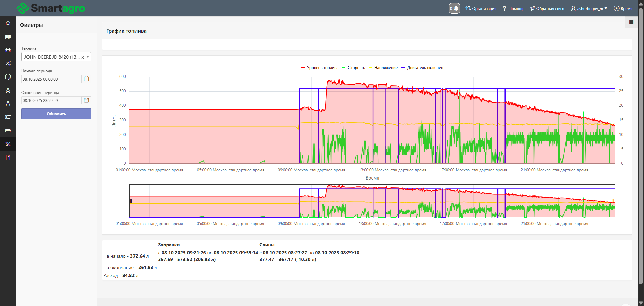Click the 'Обновить' button
This screenshot has width=644, height=306.
[56, 114]
